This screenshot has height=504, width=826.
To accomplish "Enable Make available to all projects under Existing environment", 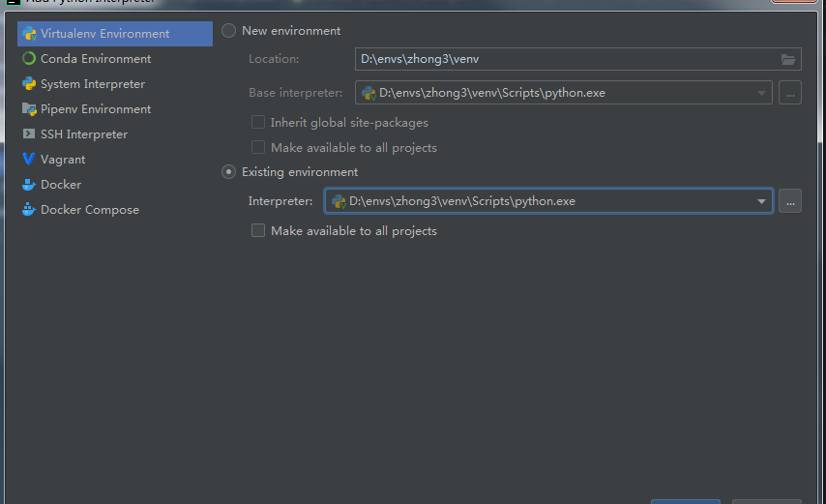I will 258,231.
